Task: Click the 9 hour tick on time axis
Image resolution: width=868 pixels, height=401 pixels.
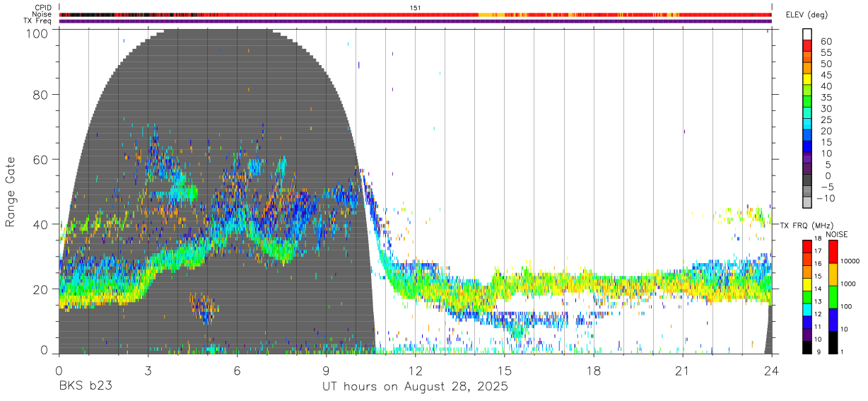Action: 326,370
